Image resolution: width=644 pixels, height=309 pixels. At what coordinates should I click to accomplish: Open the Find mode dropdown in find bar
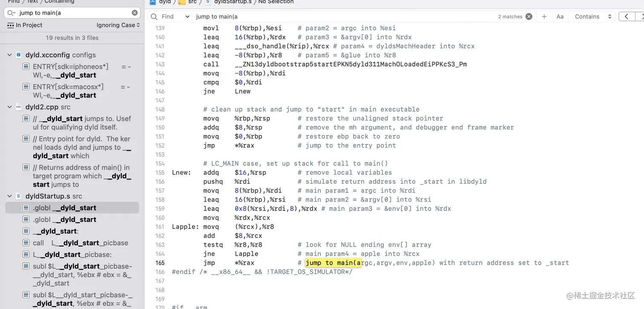[x=175, y=17]
